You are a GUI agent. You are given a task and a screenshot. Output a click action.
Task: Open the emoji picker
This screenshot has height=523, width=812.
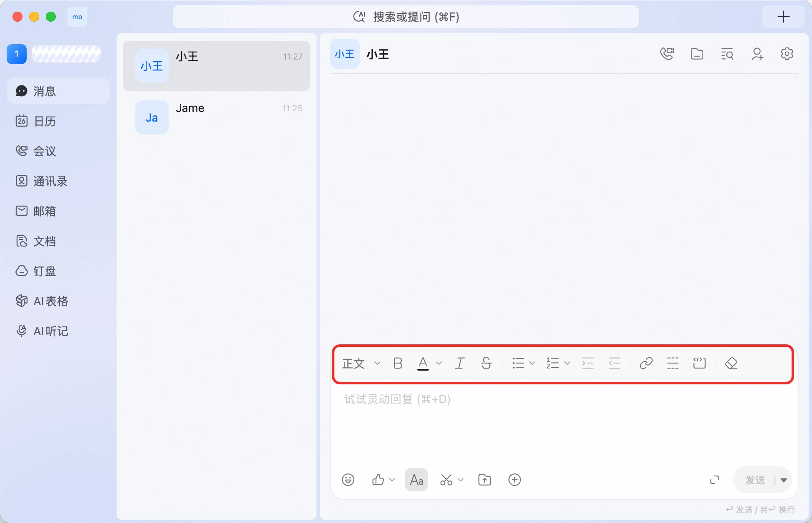(x=348, y=480)
